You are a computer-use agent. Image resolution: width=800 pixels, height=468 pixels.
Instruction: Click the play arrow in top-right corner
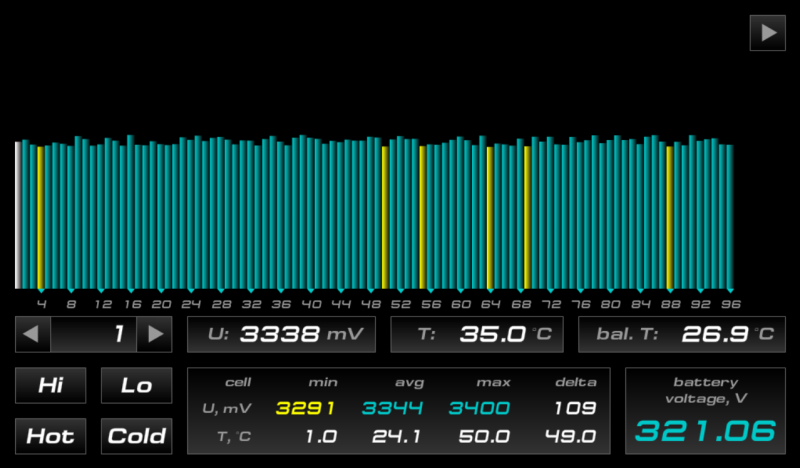pyautogui.click(x=767, y=33)
